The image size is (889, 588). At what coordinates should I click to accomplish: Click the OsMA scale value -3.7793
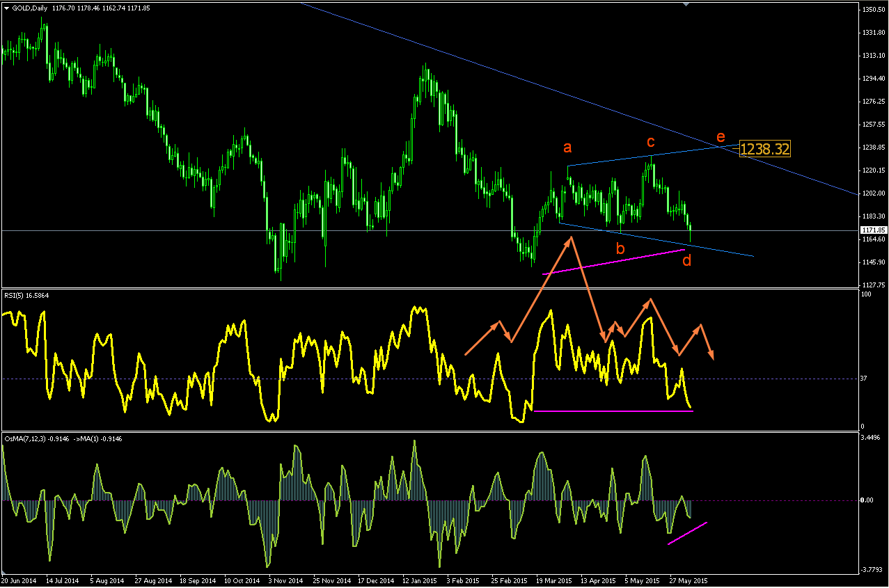click(x=873, y=569)
